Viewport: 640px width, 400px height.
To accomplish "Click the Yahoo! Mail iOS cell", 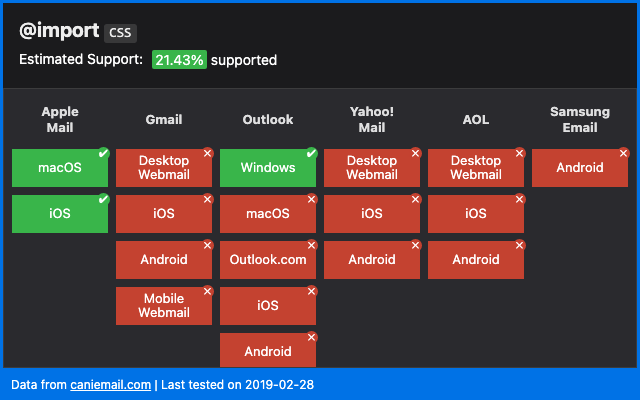I will tap(372, 214).
